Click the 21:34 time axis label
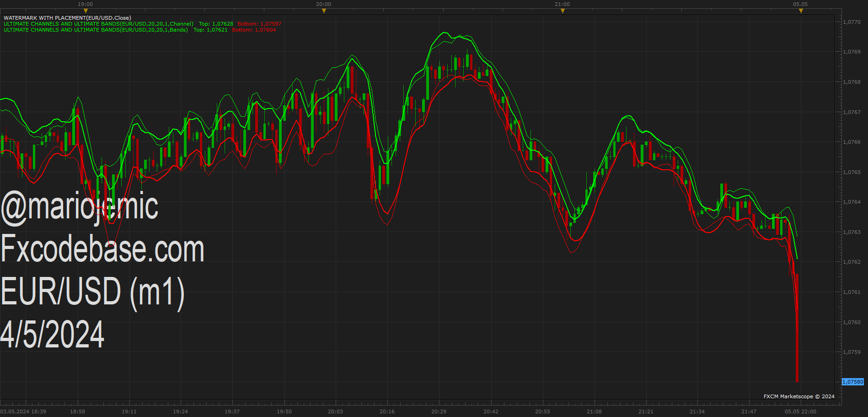 tap(697, 412)
